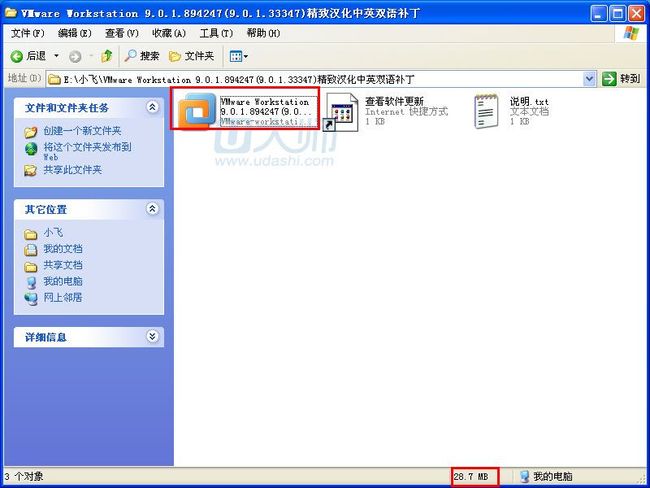
Task: Select the VMware Workstation 9.0.1.894247 file name
Action: tap(265, 107)
